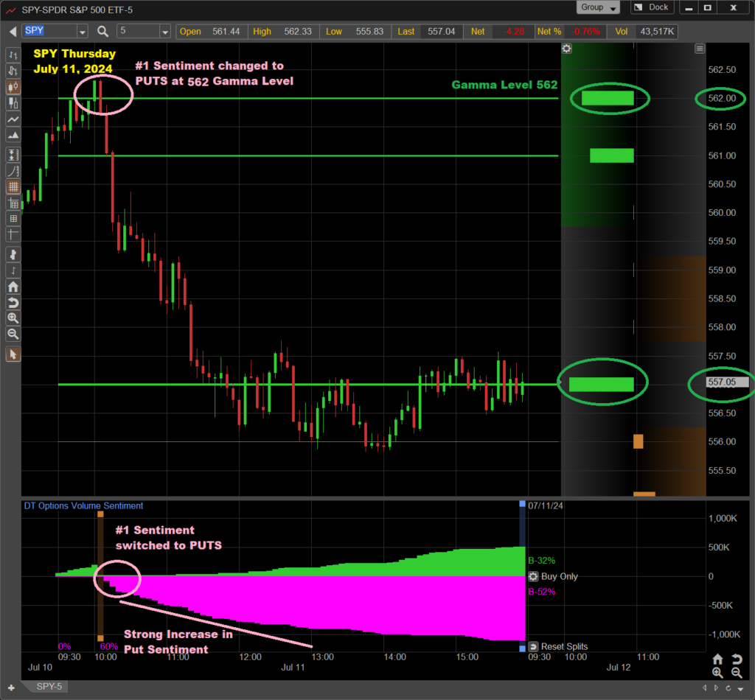The image size is (755, 700).
Task: Switch to line chart type icon
Action: pyautogui.click(x=13, y=119)
